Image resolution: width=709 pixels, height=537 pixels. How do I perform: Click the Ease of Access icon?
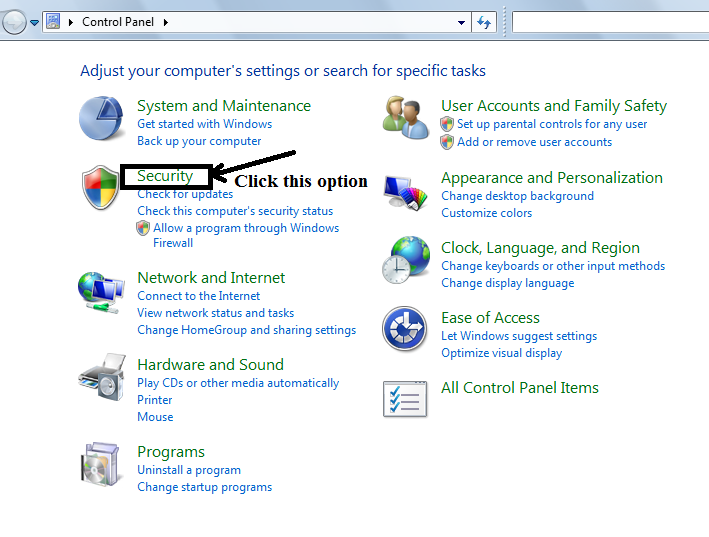pyautogui.click(x=406, y=330)
